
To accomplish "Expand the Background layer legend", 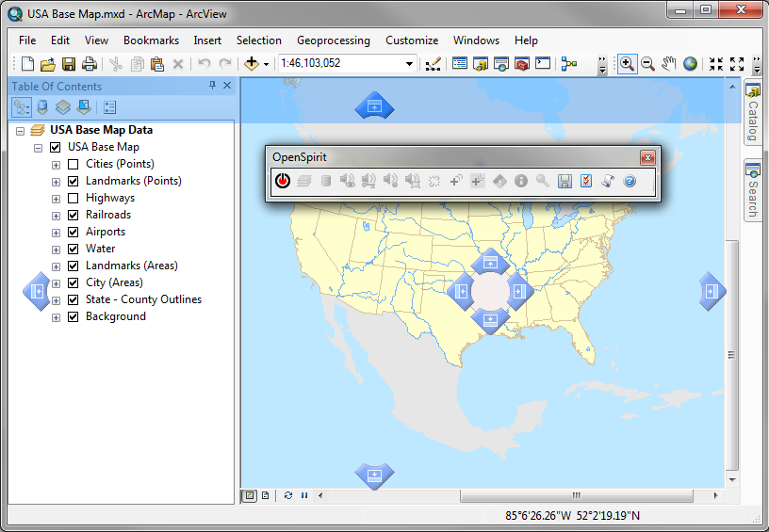I will (x=56, y=317).
